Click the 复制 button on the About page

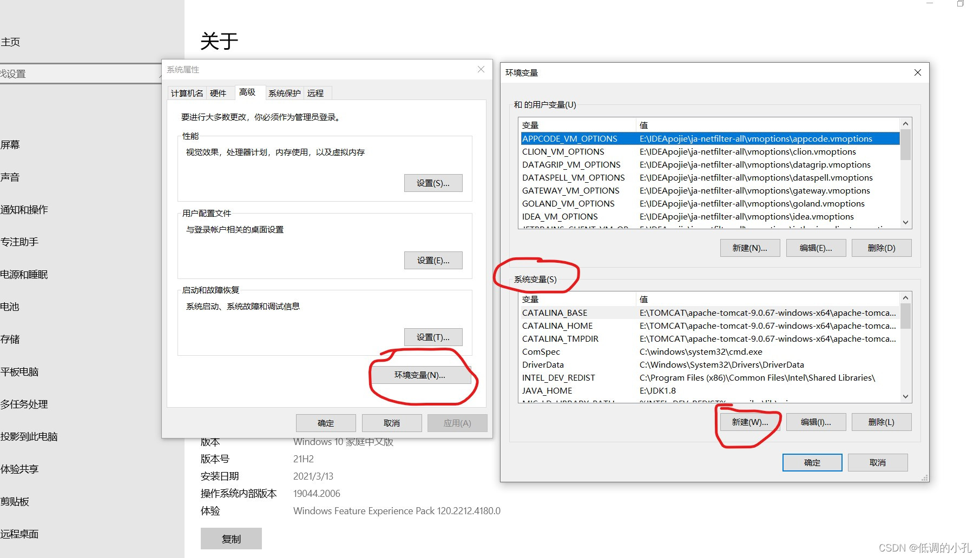click(231, 539)
